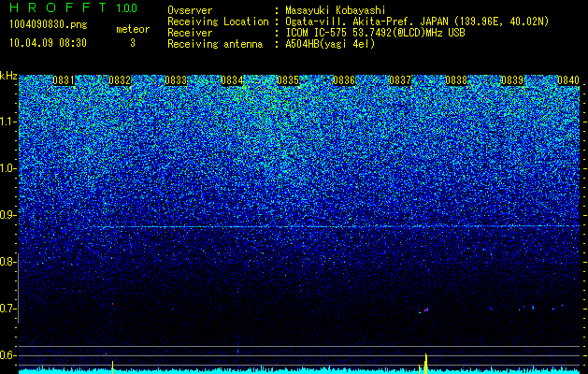Click the 0834 time marker

click(232, 80)
